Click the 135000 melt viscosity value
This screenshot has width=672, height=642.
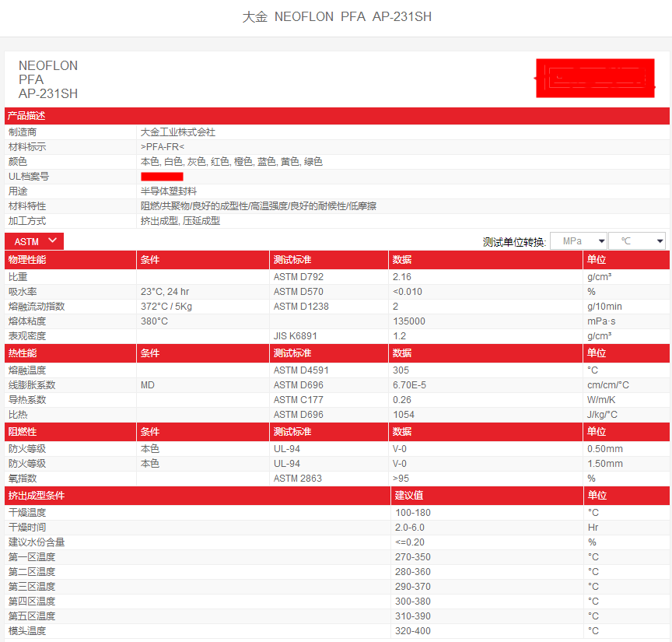(x=409, y=321)
